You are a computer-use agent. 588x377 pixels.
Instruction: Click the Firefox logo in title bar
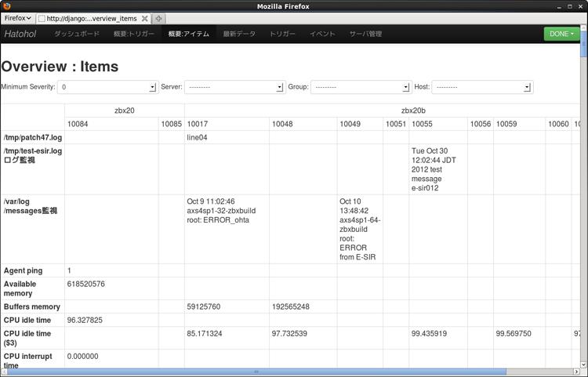click(6, 6)
